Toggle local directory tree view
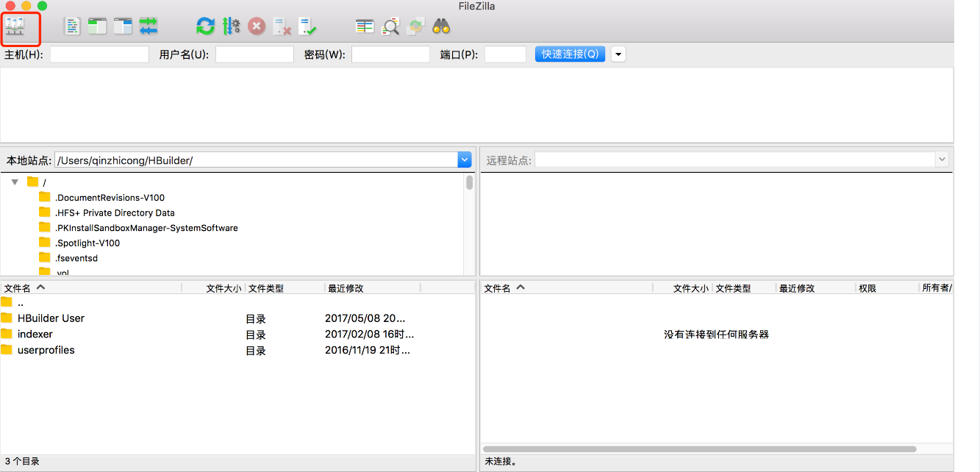This screenshot has width=980, height=472. [97, 26]
